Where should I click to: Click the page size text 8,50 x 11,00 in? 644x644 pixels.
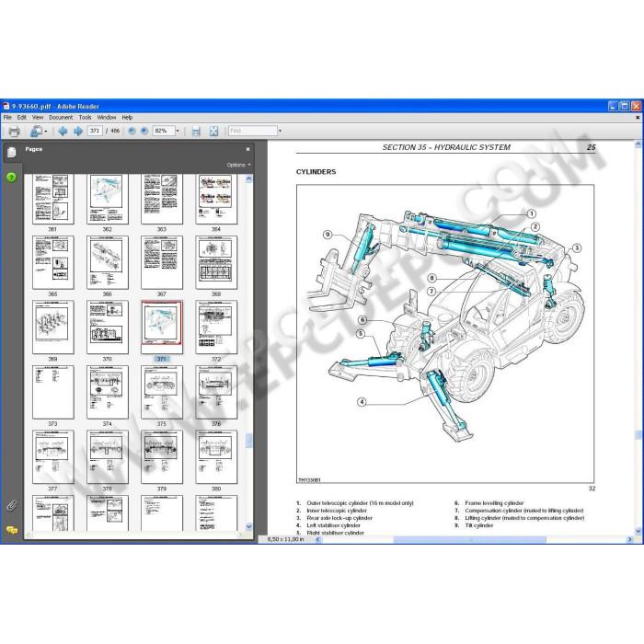285,539
